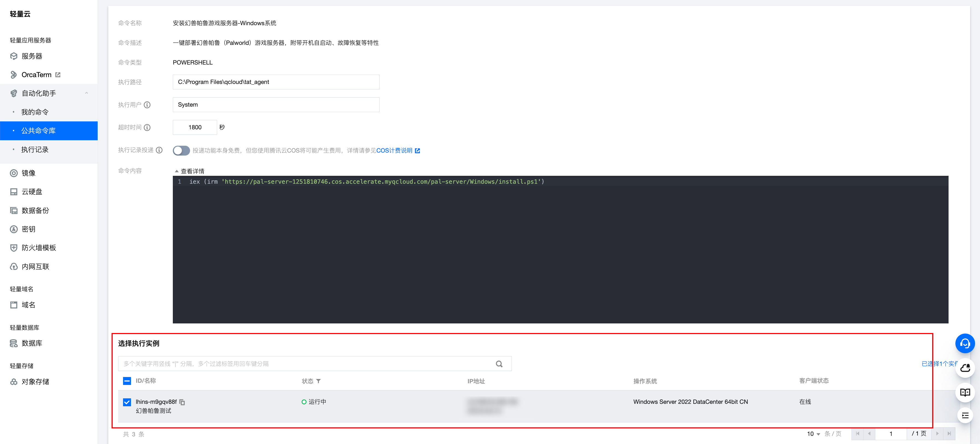Open the documentation book icon
Viewport: 980px width, 444px height.
pyautogui.click(x=965, y=392)
